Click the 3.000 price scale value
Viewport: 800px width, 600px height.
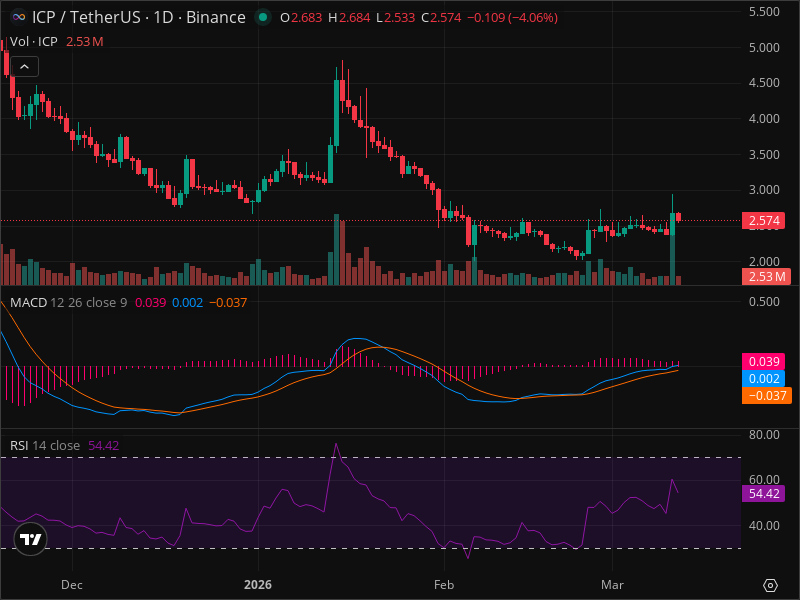pyautogui.click(x=764, y=190)
